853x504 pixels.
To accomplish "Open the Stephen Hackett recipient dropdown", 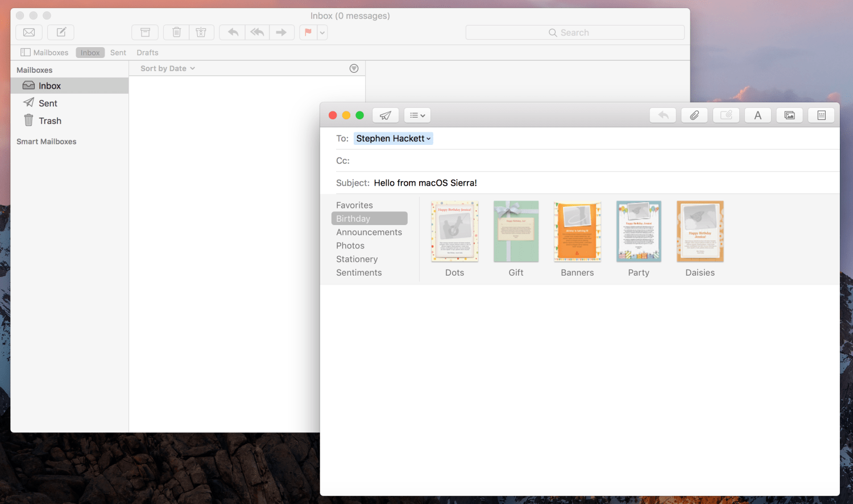I will tap(394, 139).
